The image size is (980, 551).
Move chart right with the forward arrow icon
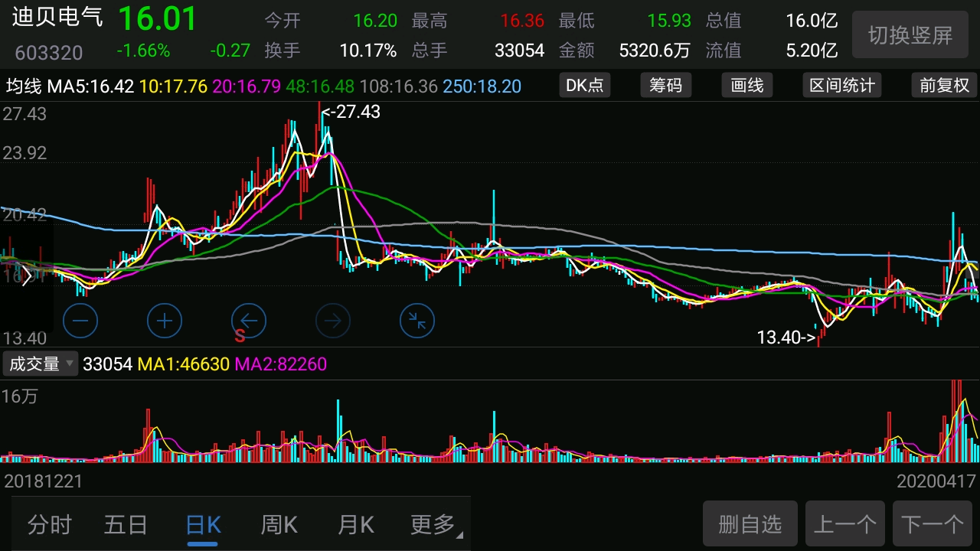click(333, 321)
